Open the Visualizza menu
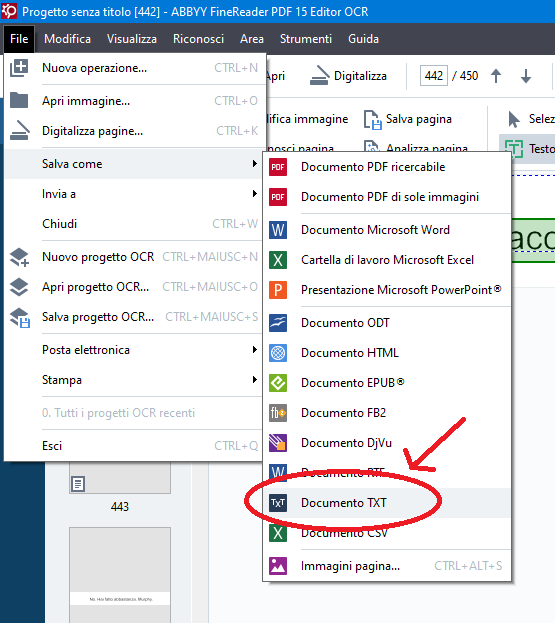Image resolution: width=555 pixels, height=623 pixels. [132, 39]
